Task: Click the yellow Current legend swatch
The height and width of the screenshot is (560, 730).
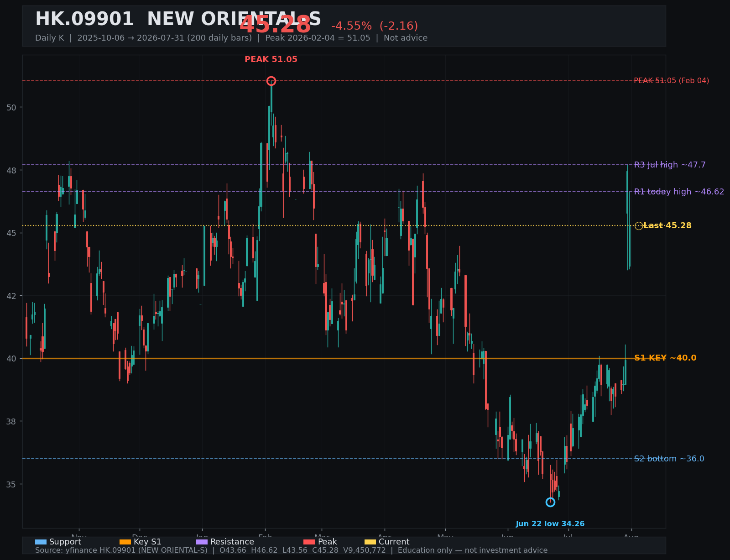Action: point(370,542)
